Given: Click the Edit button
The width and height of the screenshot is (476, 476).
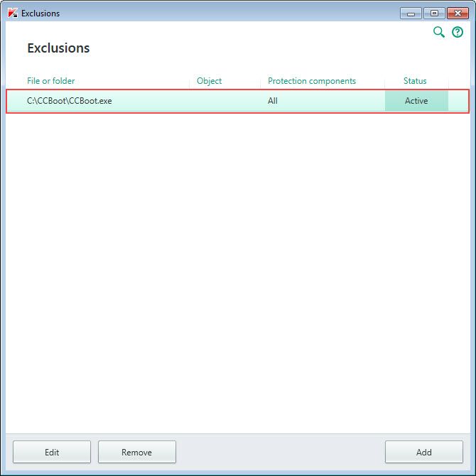Looking at the screenshot, I should (52, 452).
